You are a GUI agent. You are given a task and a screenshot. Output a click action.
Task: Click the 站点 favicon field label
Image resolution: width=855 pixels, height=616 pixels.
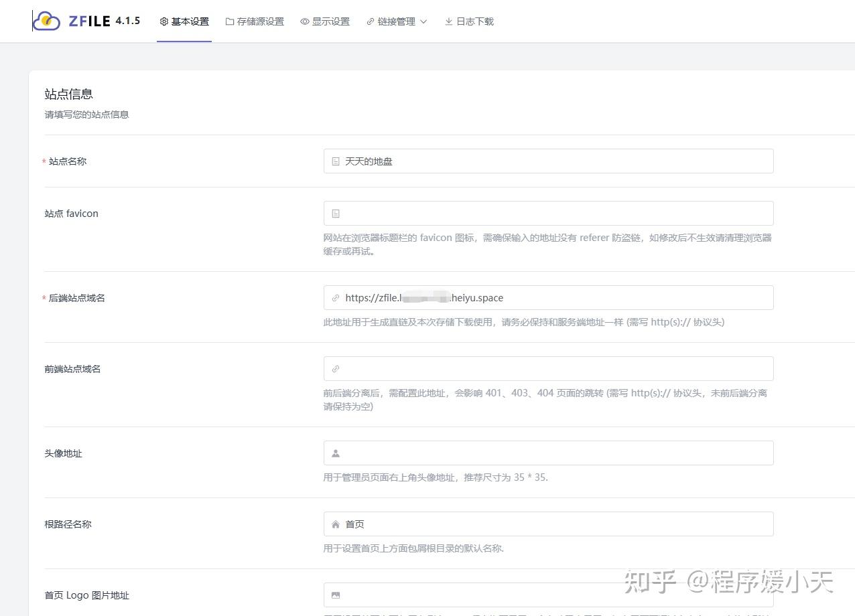pyautogui.click(x=71, y=214)
